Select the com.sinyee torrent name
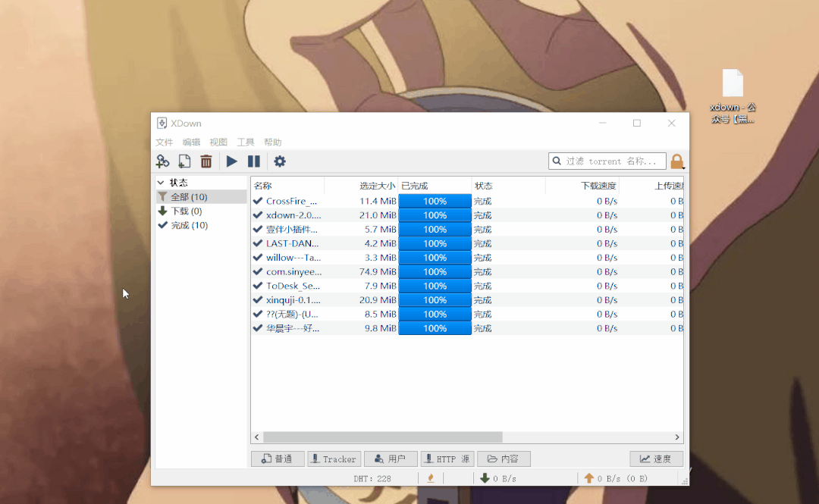 [x=294, y=271]
